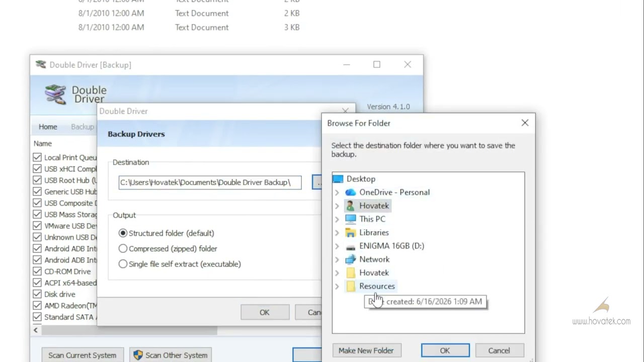644x362 pixels.
Task: Expand the Network node
Action: pos(337,259)
